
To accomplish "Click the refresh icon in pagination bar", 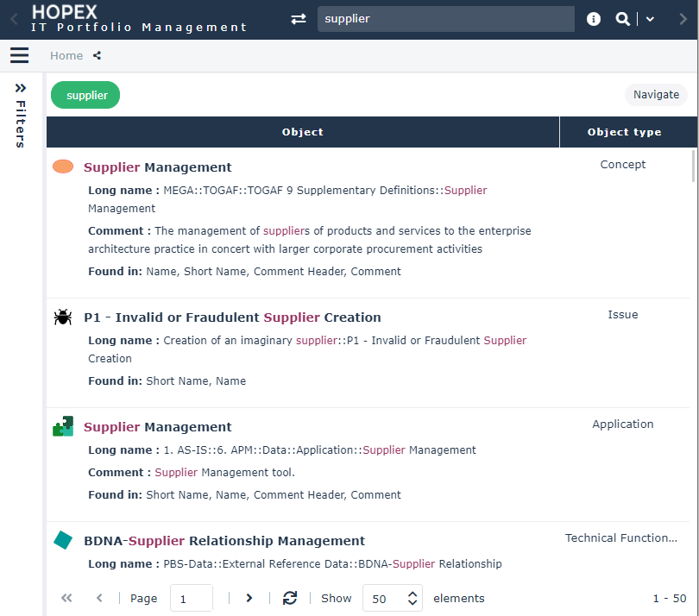I will [290, 598].
